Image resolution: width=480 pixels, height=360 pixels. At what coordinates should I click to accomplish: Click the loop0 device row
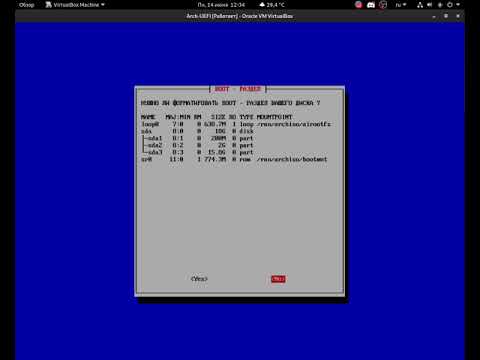click(236, 124)
